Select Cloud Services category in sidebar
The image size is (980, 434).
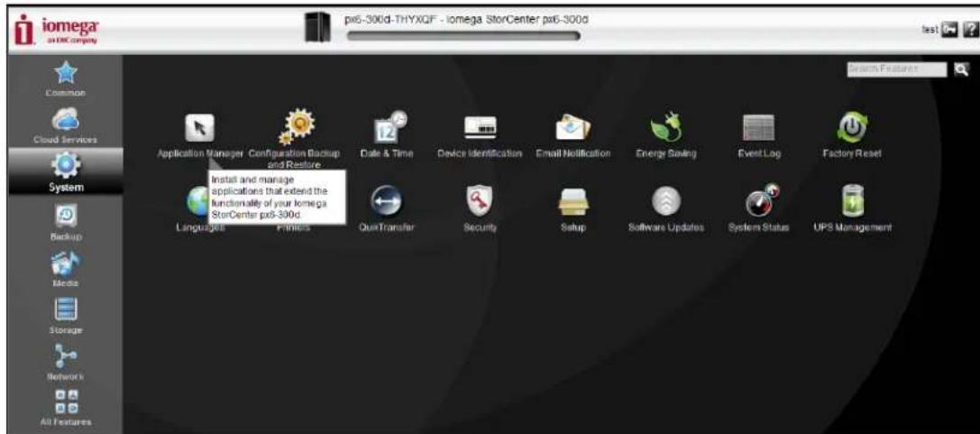click(65, 125)
